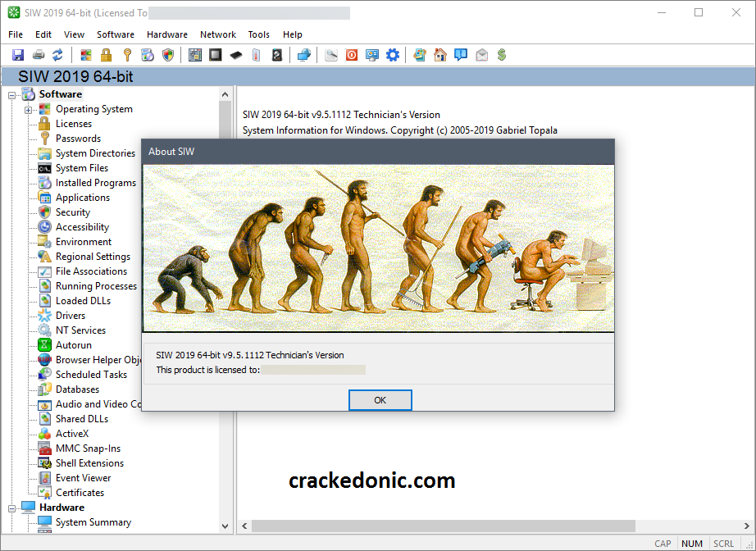Select Installed Programs tree item
The width and height of the screenshot is (756, 551).
(x=95, y=183)
